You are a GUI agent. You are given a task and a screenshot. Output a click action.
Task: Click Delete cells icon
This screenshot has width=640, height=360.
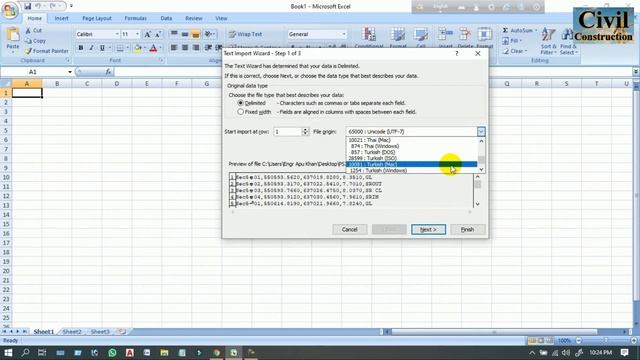click(465, 34)
